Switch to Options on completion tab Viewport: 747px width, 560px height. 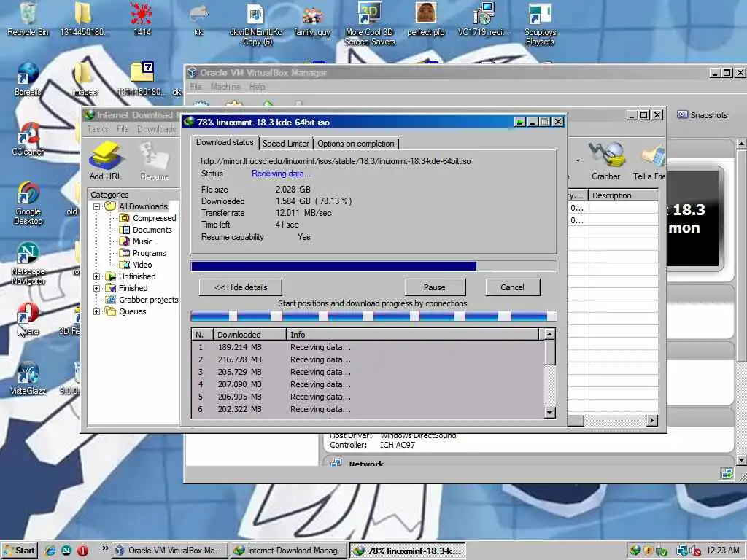[356, 144]
